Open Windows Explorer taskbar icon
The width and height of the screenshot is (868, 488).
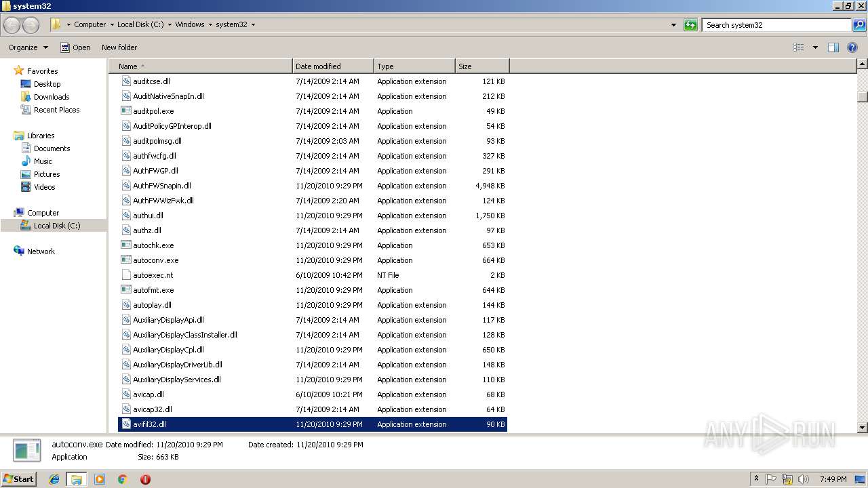coord(77,479)
